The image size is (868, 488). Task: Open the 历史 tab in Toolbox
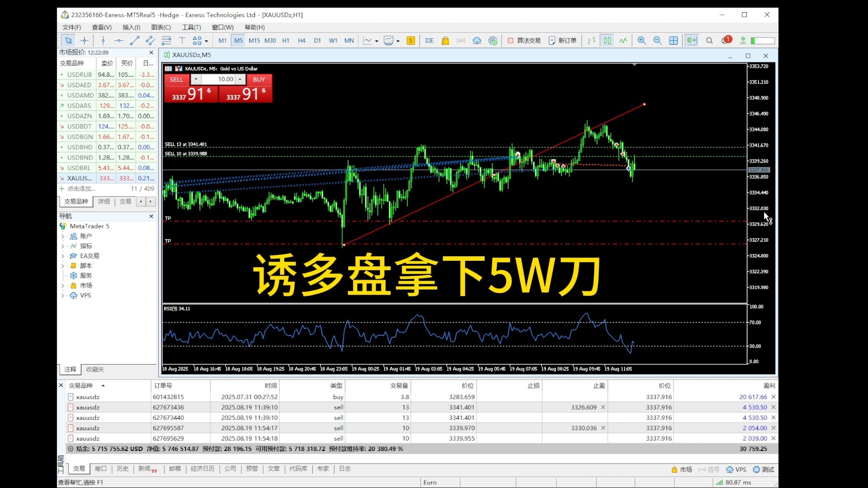123,469
